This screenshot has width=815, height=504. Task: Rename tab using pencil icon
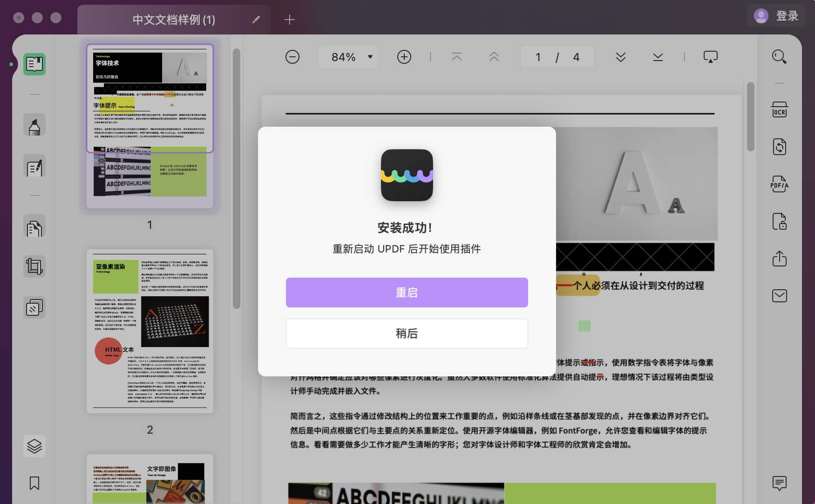pyautogui.click(x=256, y=20)
